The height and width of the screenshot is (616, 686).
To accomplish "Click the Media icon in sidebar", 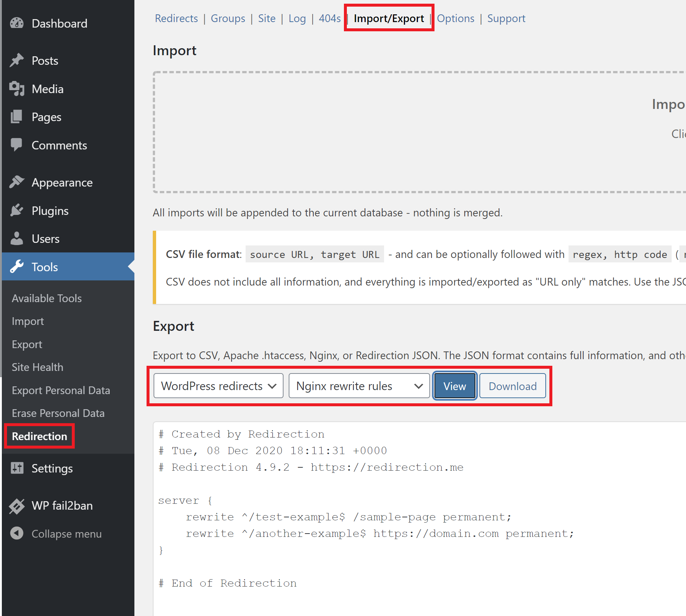I will point(17,89).
